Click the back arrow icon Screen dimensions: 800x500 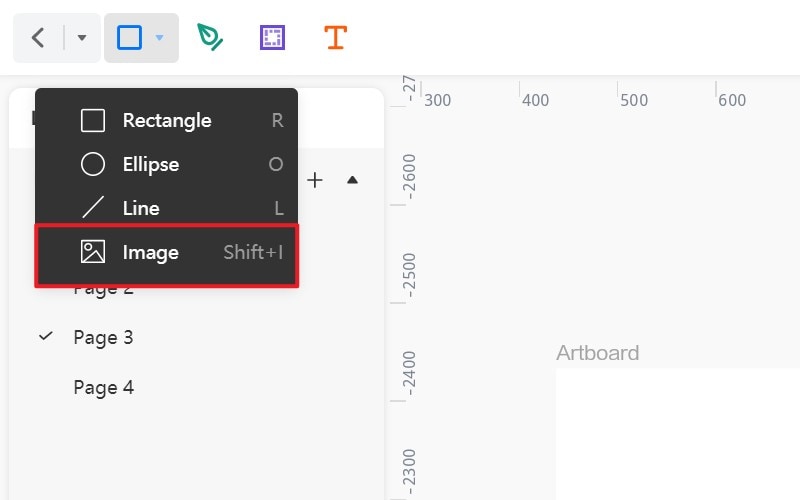pos(38,38)
